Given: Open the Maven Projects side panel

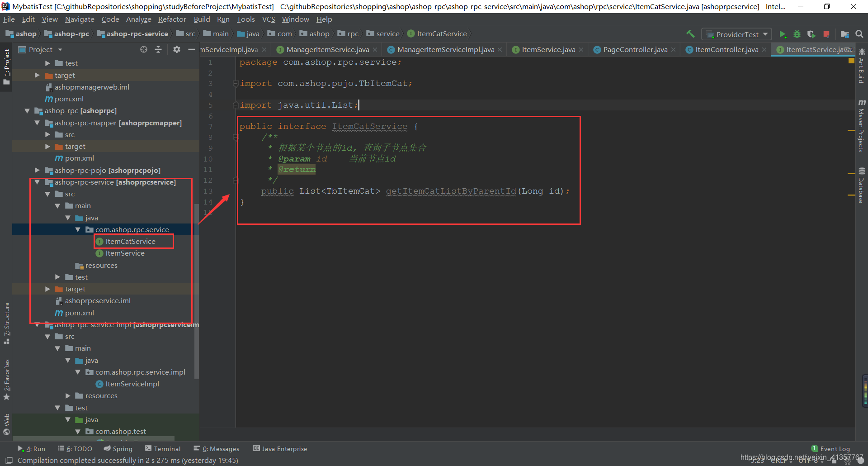Looking at the screenshot, I should click(861, 126).
